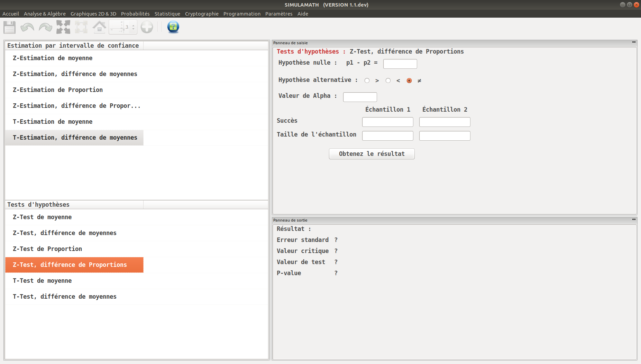Click the Échantillon 1 column heading
Image resolution: width=641 pixels, height=364 pixels.
(387, 110)
